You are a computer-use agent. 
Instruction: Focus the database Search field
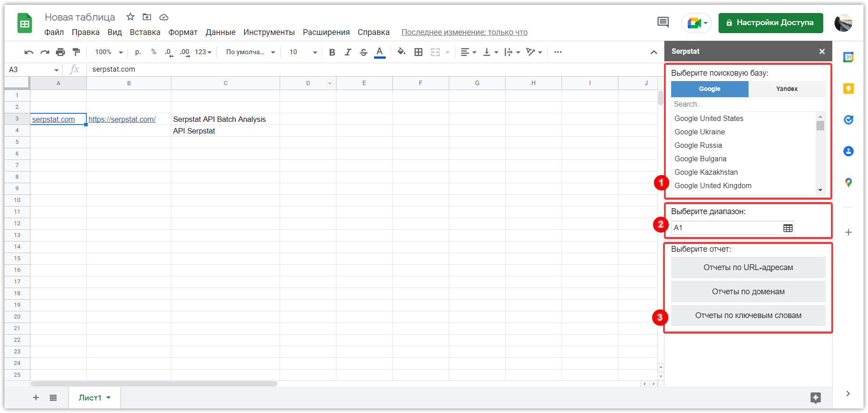748,104
